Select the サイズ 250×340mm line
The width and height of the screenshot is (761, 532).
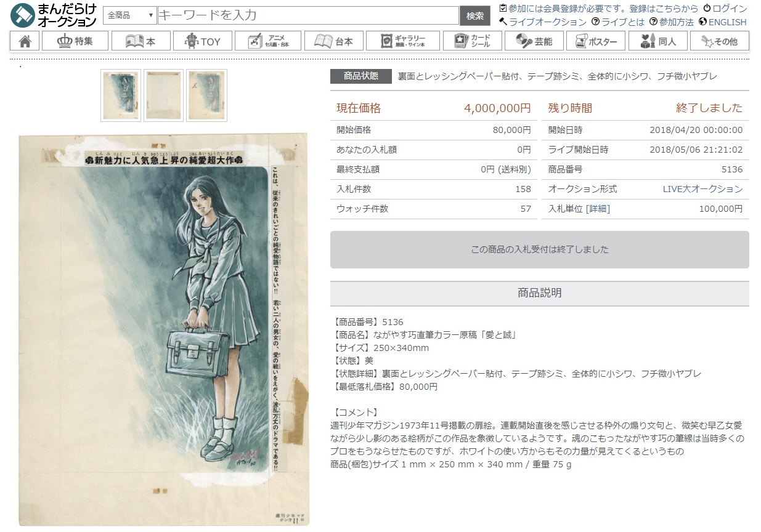point(380,348)
